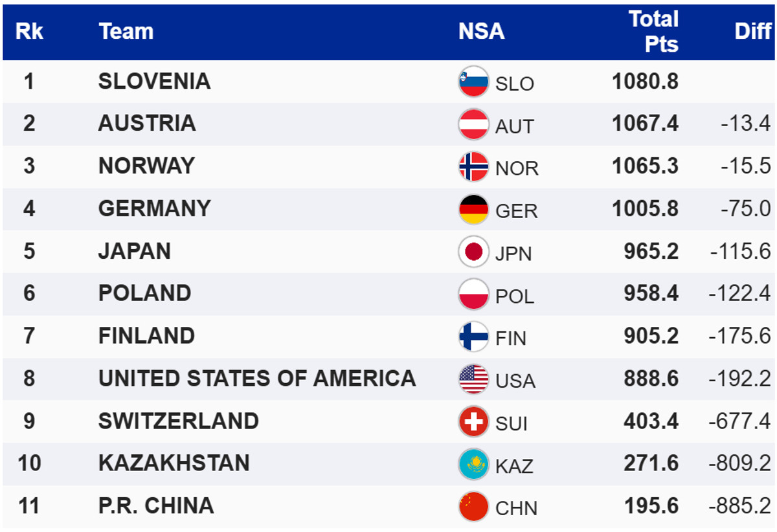Click Austria's total points 1067.4
Viewport: 777px width, 532px height.
click(x=645, y=124)
